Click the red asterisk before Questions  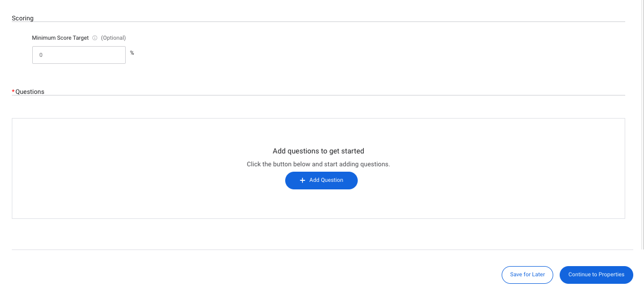[x=13, y=91]
